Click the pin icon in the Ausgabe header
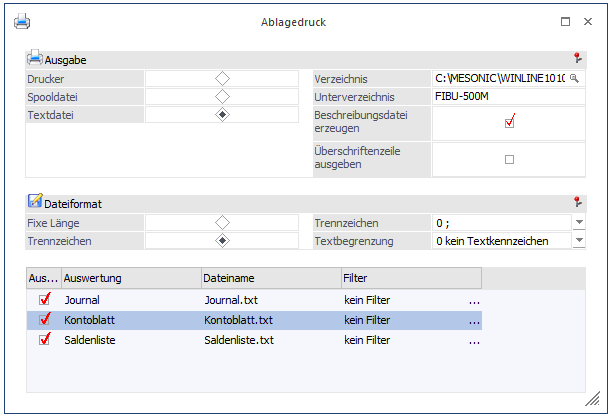 click(x=577, y=61)
